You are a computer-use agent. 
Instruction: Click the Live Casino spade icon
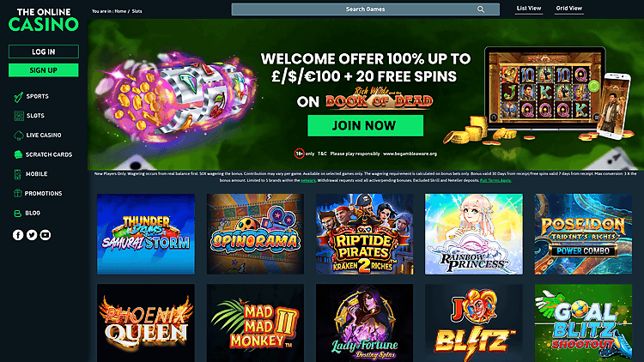click(x=19, y=135)
